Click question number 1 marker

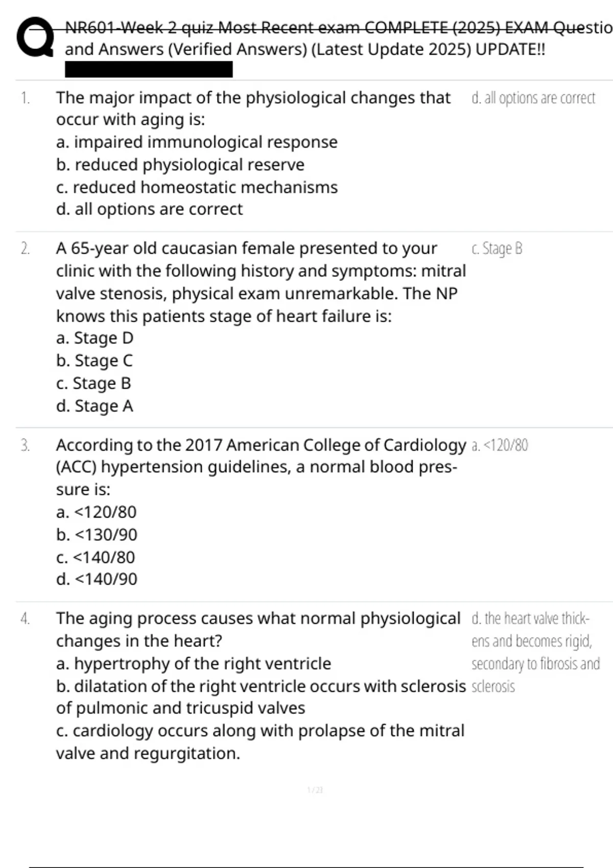pos(26,98)
